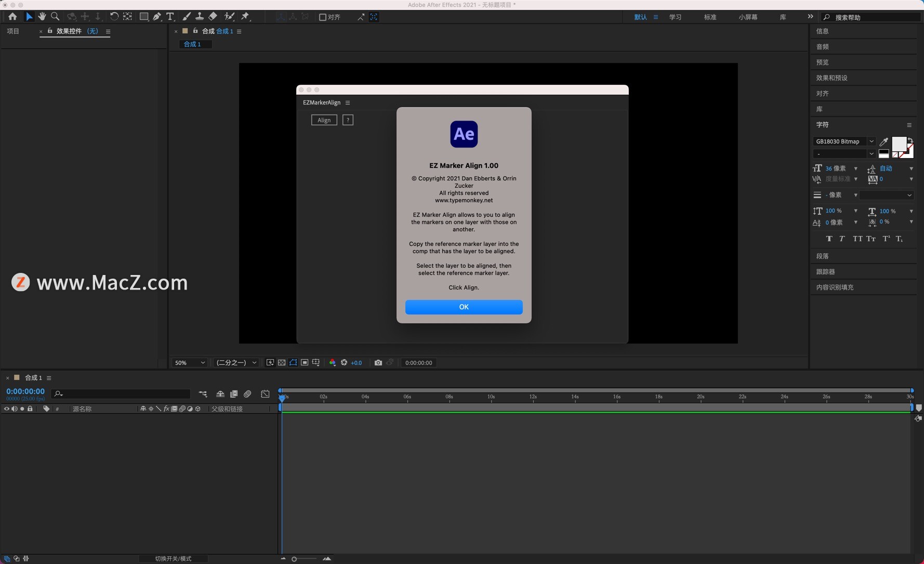Open the 自动 leading dropdown
This screenshot has width=924, height=564.
911,168
